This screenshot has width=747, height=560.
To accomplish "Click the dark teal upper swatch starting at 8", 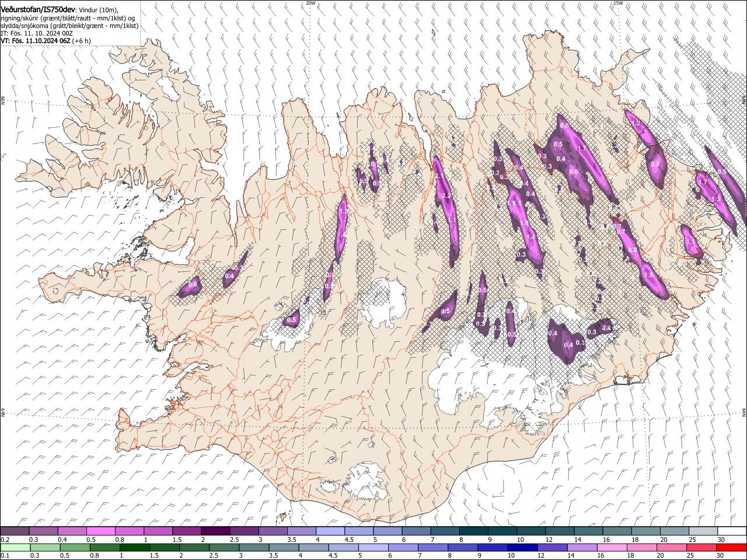I will [473, 531].
